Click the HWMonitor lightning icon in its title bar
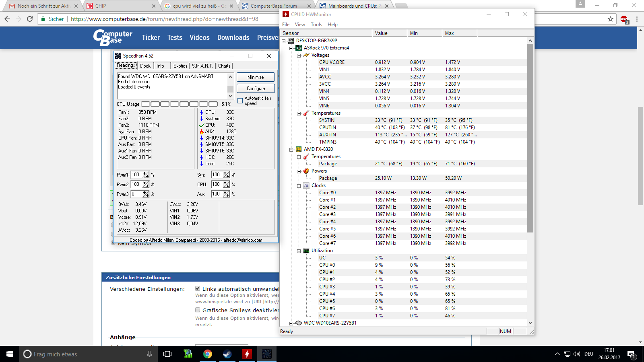 [x=286, y=14]
